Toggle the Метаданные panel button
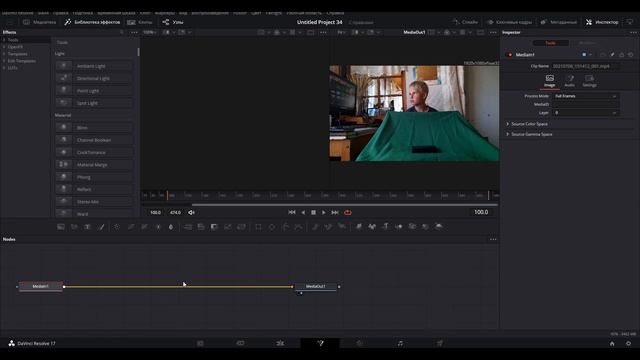This screenshot has width=640, height=360. tap(558, 22)
